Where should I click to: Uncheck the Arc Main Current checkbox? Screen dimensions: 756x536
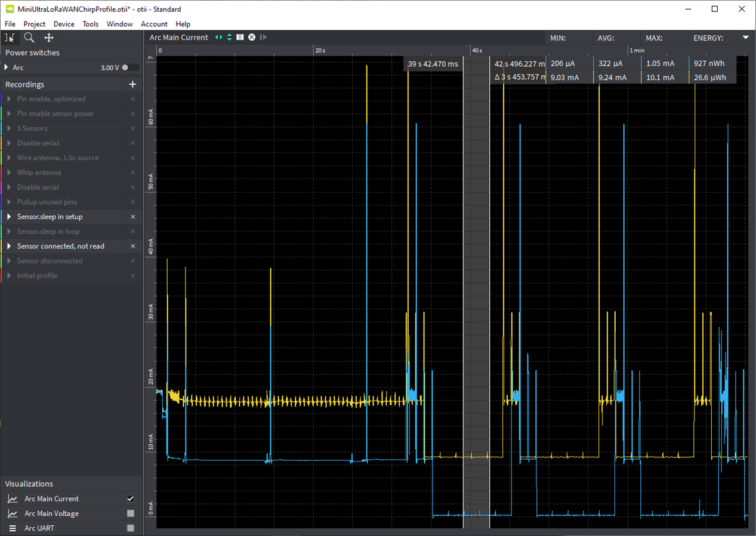tap(131, 499)
